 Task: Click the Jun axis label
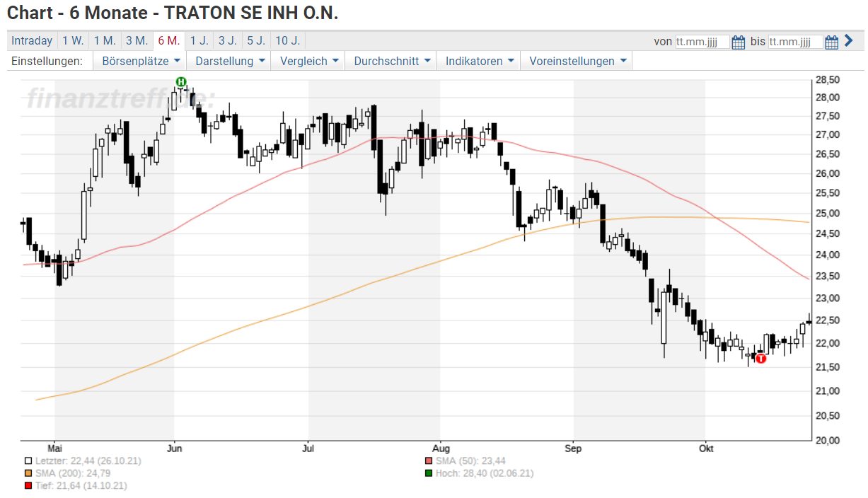tap(174, 448)
